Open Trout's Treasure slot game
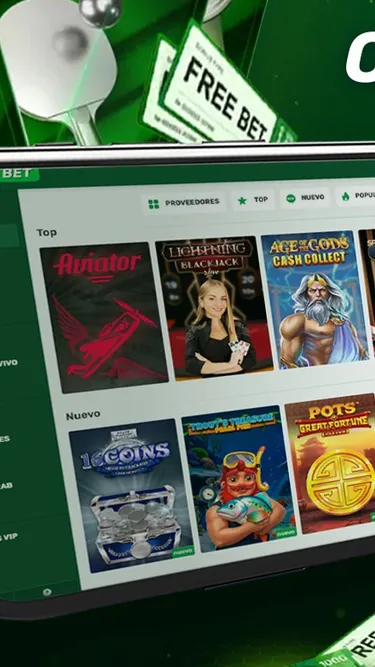Image resolution: width=375 pixels, height=667 pixels. point(239,479)
